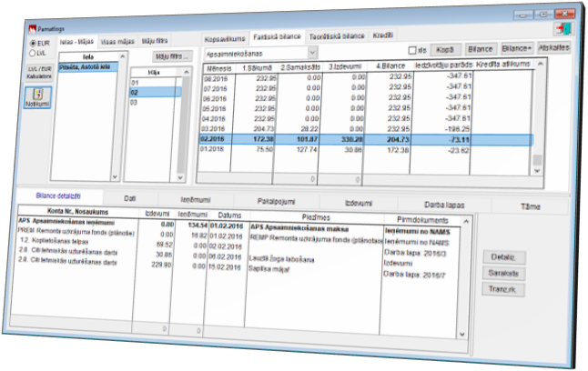588x371 pixels.
Task: Select the EUR currency radio button
Action: point(34,43)
